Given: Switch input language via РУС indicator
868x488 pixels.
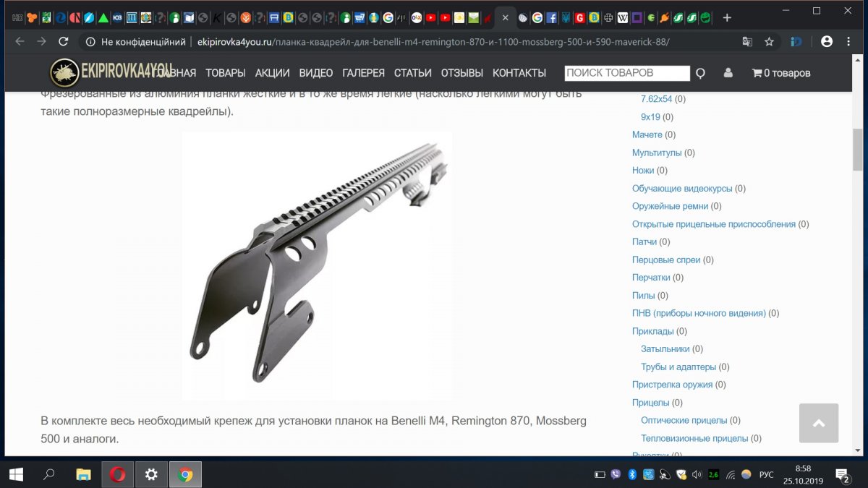Looking at the screenshot, I should (766, 475).
